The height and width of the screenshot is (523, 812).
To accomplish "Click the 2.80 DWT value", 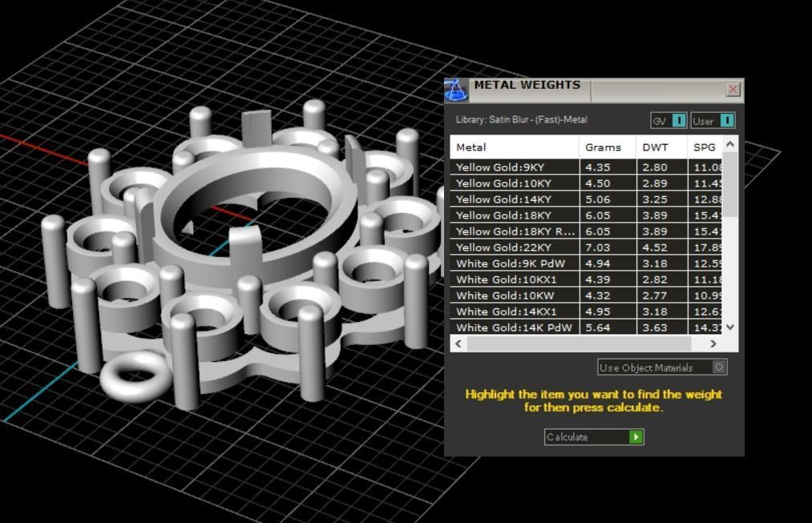I will pos(655,167).
